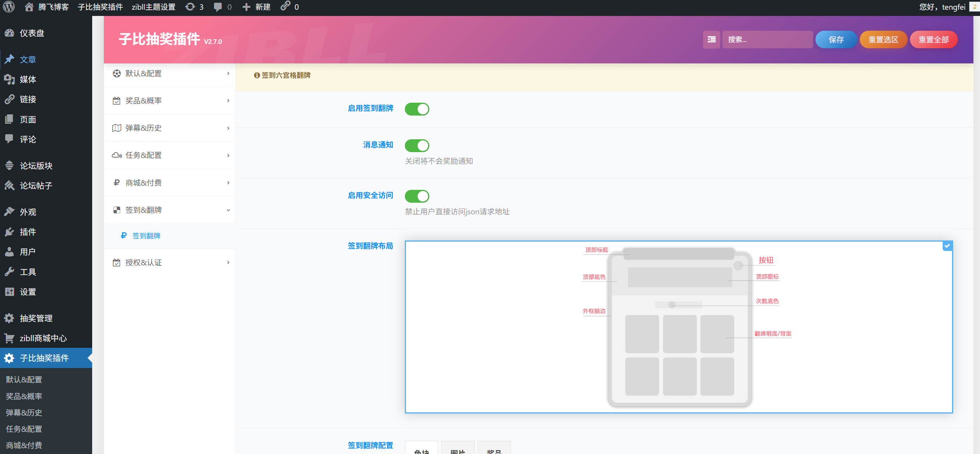Screen dimensions: 980x454
Task: Click the Plugins (插件) sidebar icon
Action: click(x=9, y=232)
